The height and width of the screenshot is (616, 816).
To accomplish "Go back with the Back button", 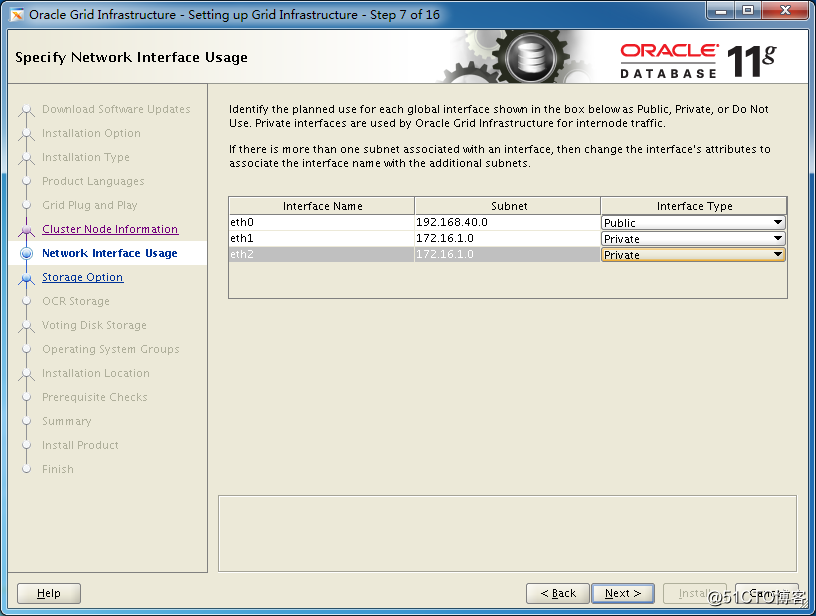I will coord(558,593).
